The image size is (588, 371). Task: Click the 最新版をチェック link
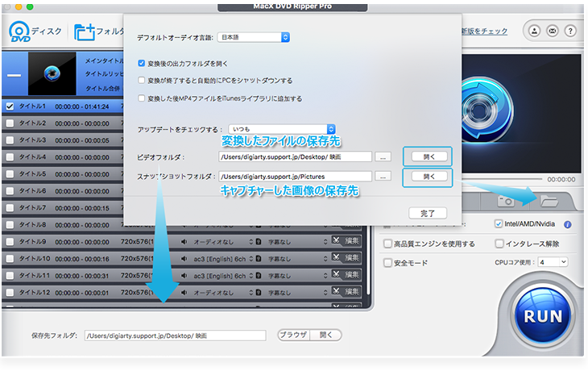click(484, 31)
